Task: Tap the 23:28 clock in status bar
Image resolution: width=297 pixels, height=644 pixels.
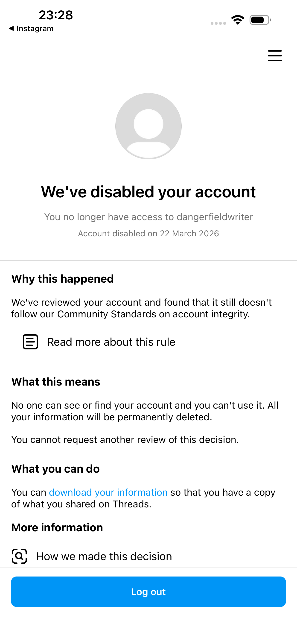Action: click(x=56, y=15)
